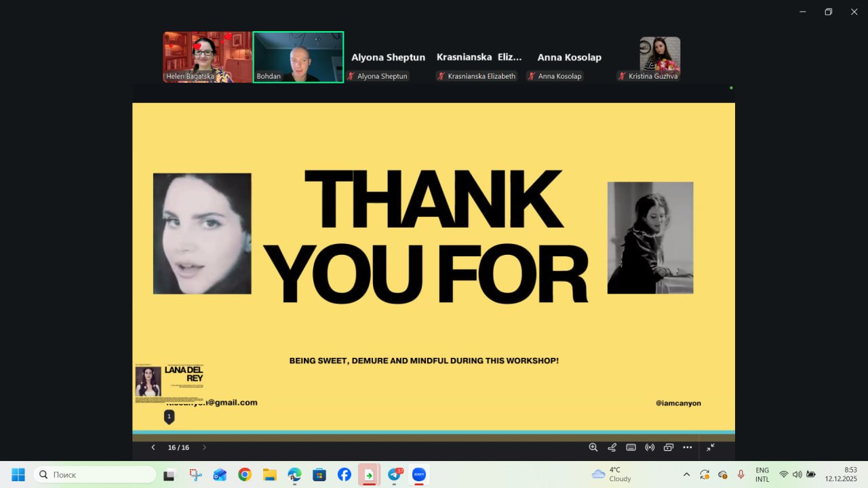Click the slide page counter 16 / 16
The width and height of the screenshot is (868, 488).
coord(178,447)
